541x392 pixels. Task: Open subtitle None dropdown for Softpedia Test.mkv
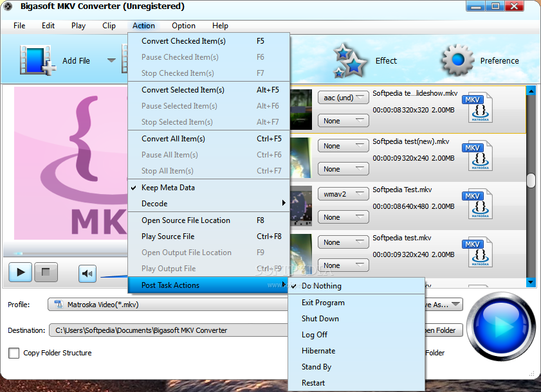click(344, 217)
